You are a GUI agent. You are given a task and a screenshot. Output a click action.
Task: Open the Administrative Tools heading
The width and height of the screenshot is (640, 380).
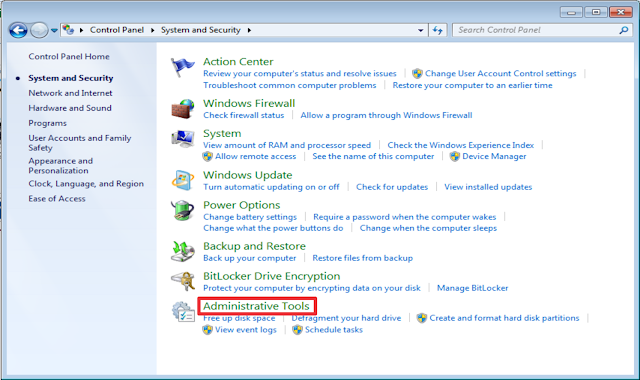256,306
